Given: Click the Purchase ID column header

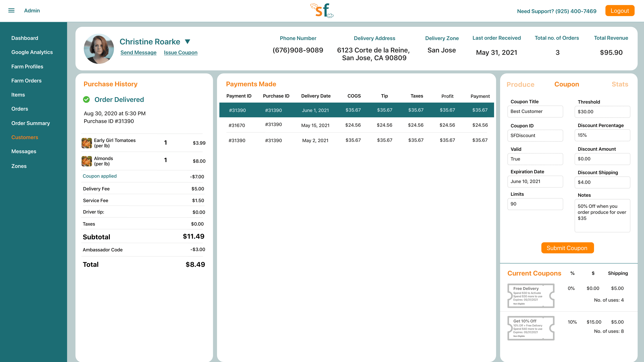Looking at the screenshot, I should [x=276, y=96].
